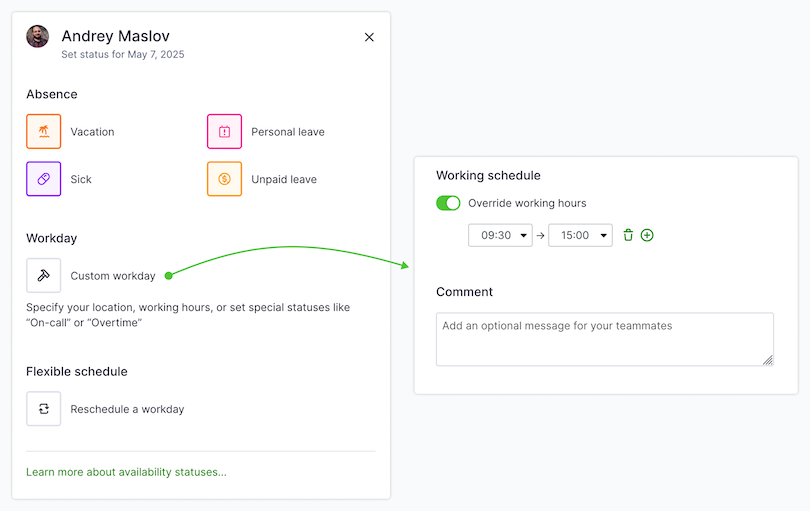Delete the working hours interval

pyautogui.click(x=628, y=235)
